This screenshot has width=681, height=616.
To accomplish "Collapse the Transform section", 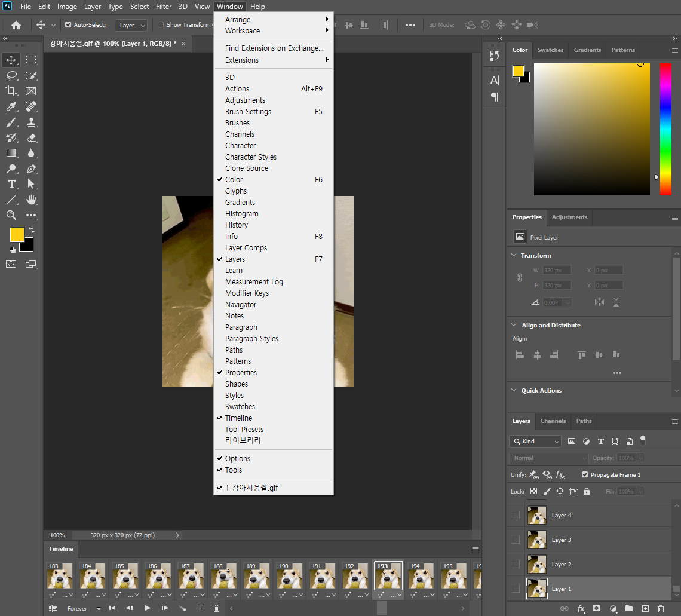I will [x=514, y=255].
